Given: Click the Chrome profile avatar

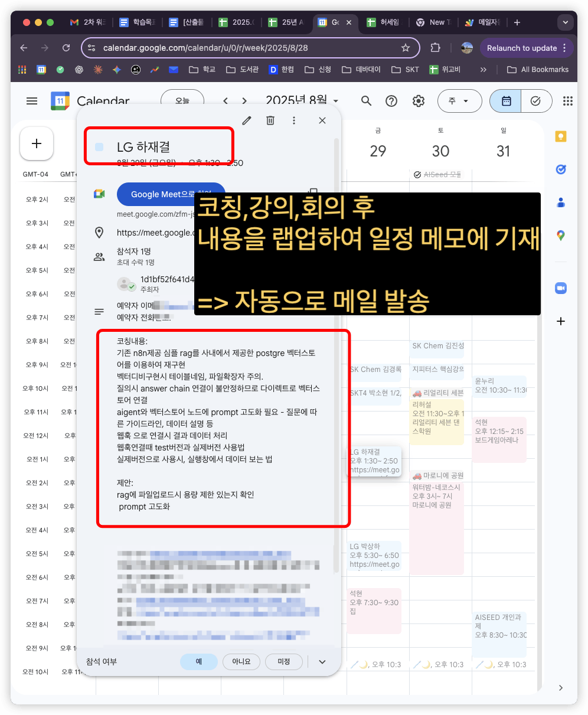Looking at the screenshot, I should 466,48.
